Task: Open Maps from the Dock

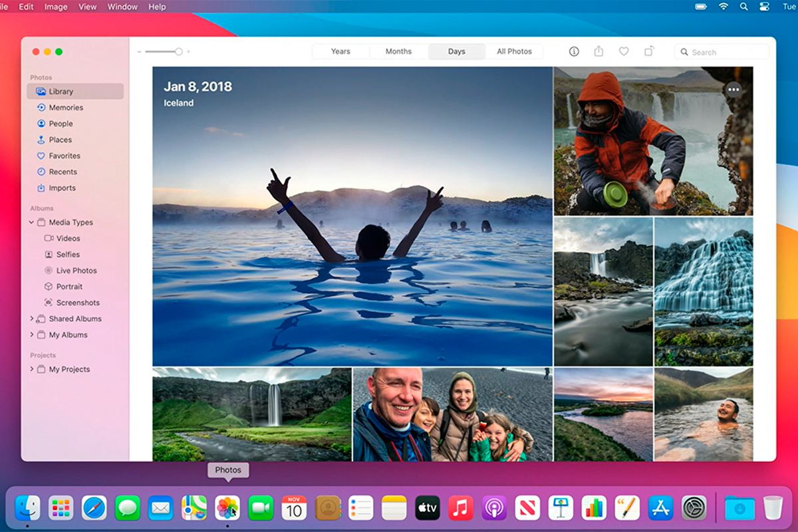Action: coord(194,508)
